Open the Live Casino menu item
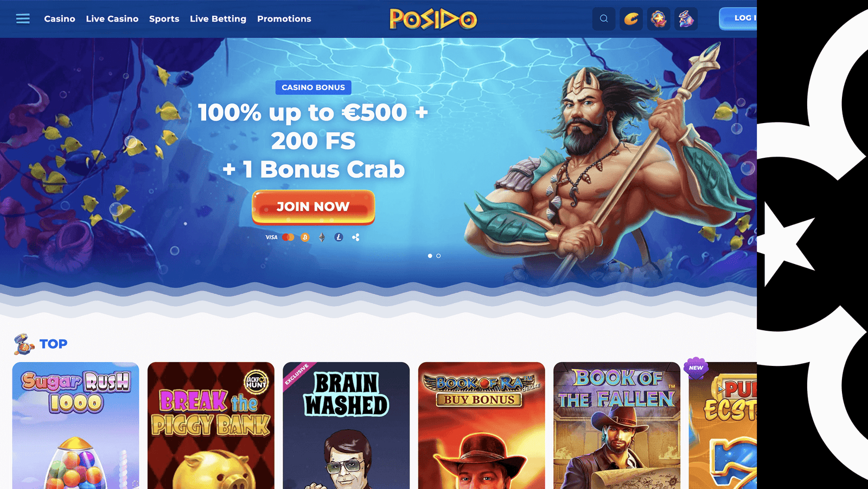868x489 pixels. point(112,19)
